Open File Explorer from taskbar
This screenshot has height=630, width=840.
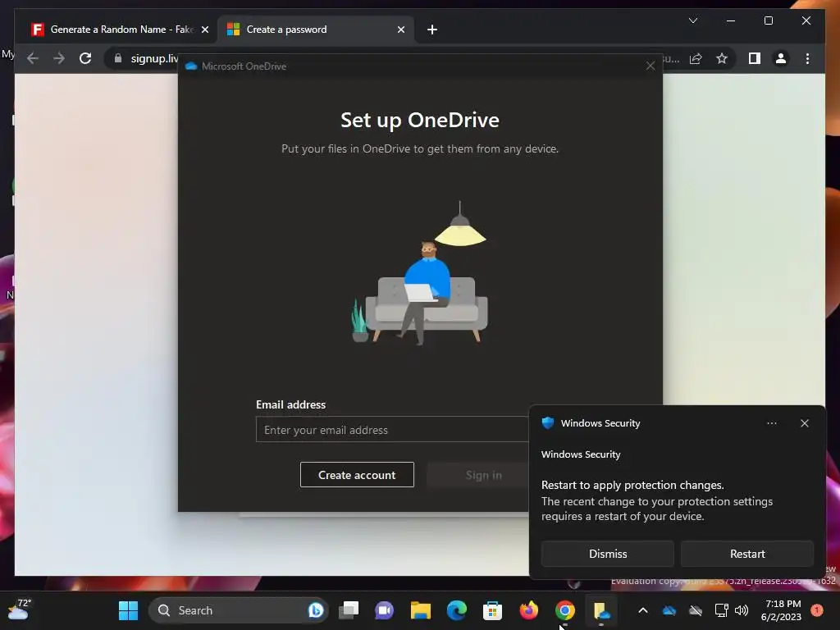(x=421, y=610)
